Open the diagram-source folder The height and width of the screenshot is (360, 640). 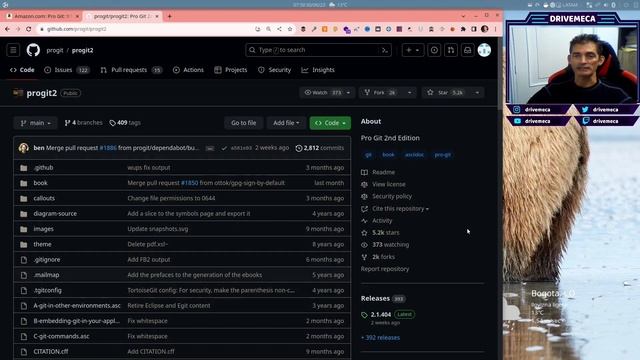pyautogui.click(x=55, y=213)
